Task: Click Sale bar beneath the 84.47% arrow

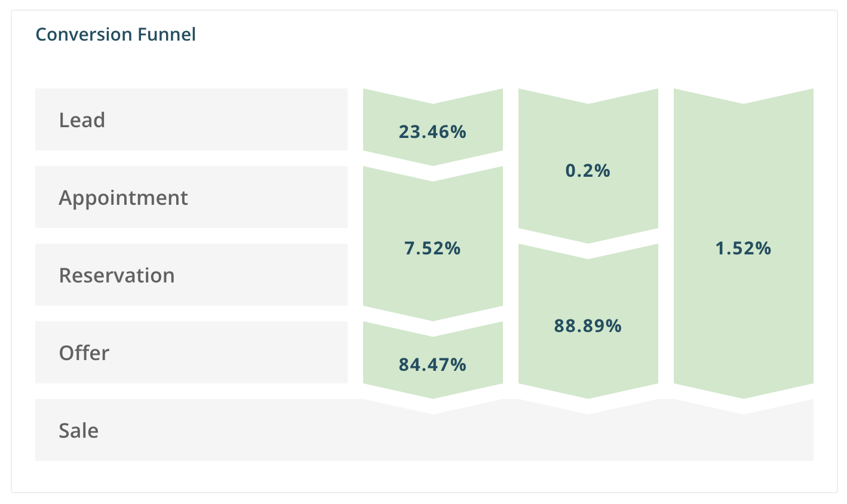Action: pos(432,439)
